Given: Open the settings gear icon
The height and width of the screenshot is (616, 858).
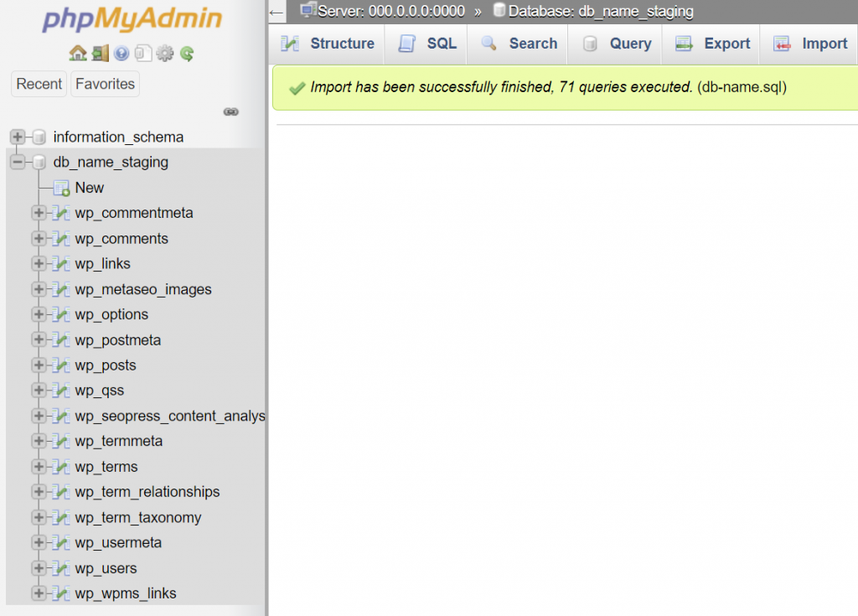Looking at the screenshot, I should 166,52.
